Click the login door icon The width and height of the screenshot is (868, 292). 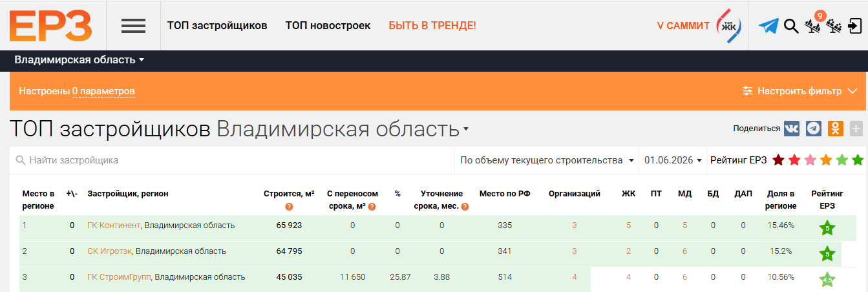click(x=854, y=26)
